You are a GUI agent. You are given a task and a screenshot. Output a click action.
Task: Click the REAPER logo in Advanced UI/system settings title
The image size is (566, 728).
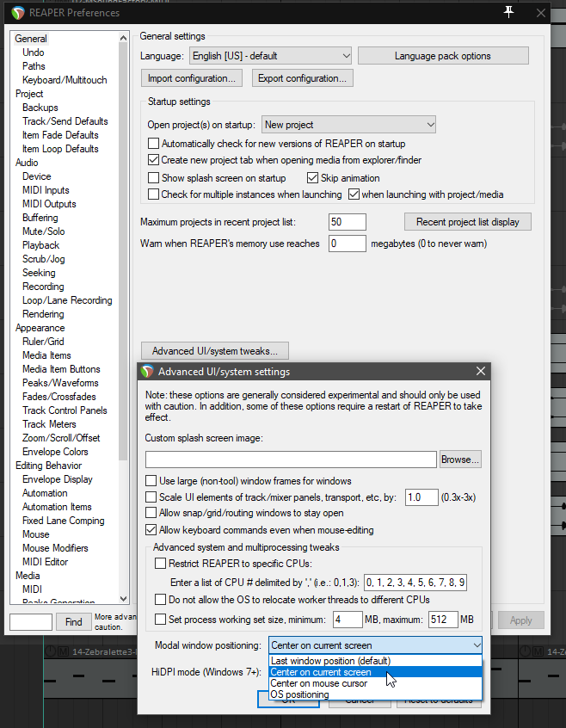point(148,372)
